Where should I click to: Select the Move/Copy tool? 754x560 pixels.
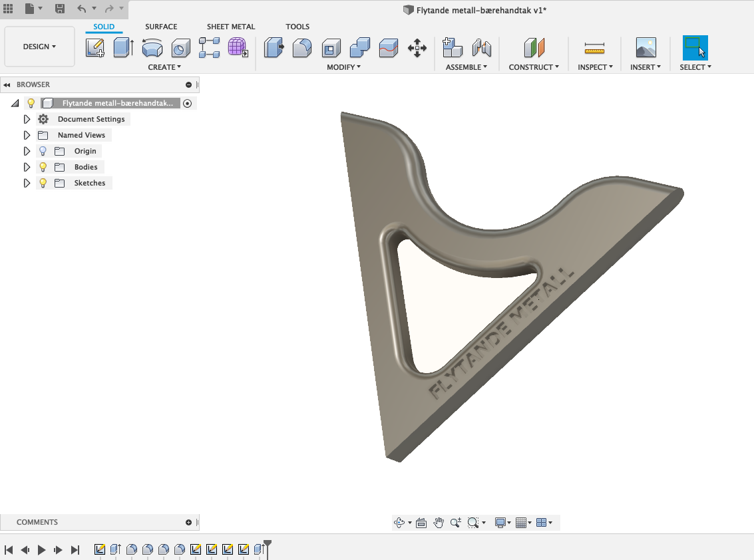tap(417, 48)
